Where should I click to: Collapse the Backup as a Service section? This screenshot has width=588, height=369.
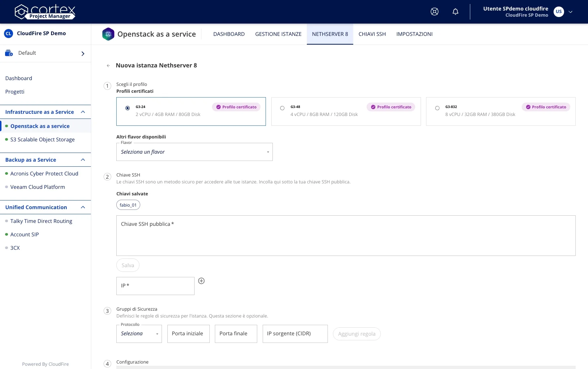pos(83,159)
